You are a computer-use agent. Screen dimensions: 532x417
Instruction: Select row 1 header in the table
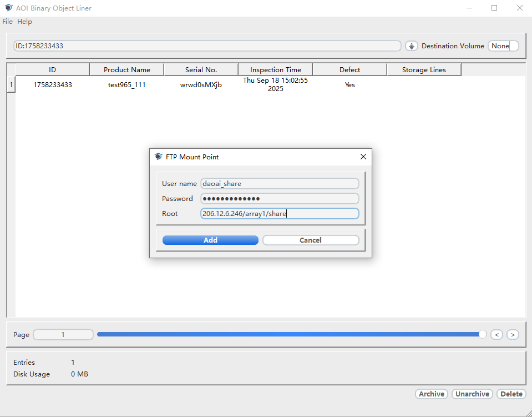pyautogui.click(x=11, y=85)
